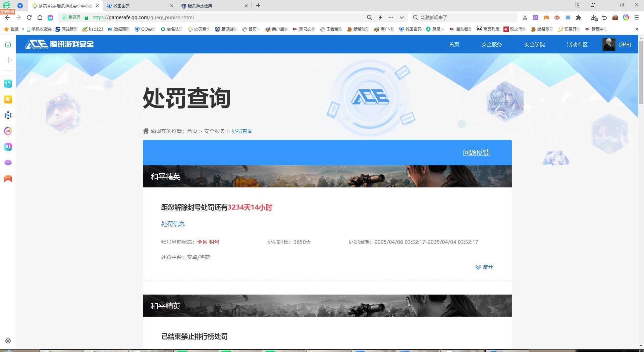This screenshot has width=644, height=352.
Task: Click the undo closed tab icon
Action: point(604,17)
